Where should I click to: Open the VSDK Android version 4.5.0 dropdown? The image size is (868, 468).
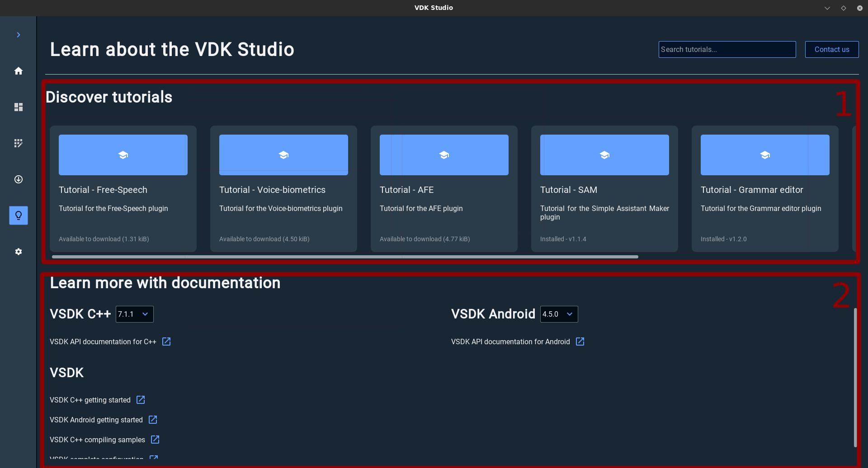tap(559, 314)
